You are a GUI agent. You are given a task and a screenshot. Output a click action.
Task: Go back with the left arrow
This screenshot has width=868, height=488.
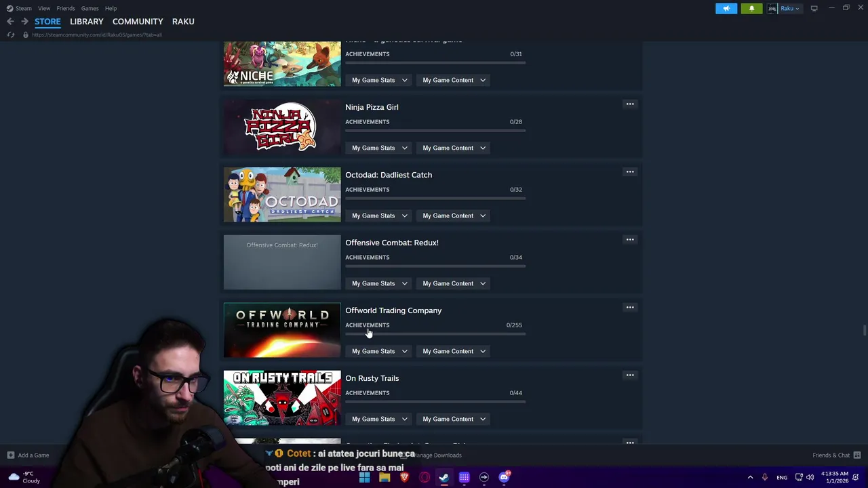[x=10, y=22]
